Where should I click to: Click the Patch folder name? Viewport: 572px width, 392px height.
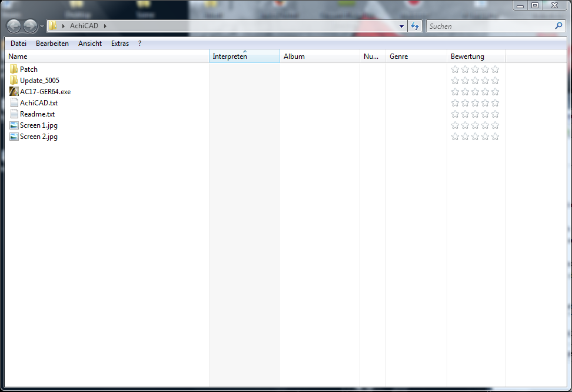click(x=29, y=69)
